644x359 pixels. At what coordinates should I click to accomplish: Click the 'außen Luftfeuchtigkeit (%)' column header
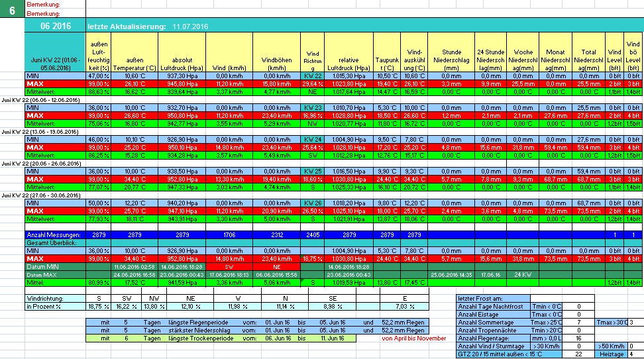point(99,52)
